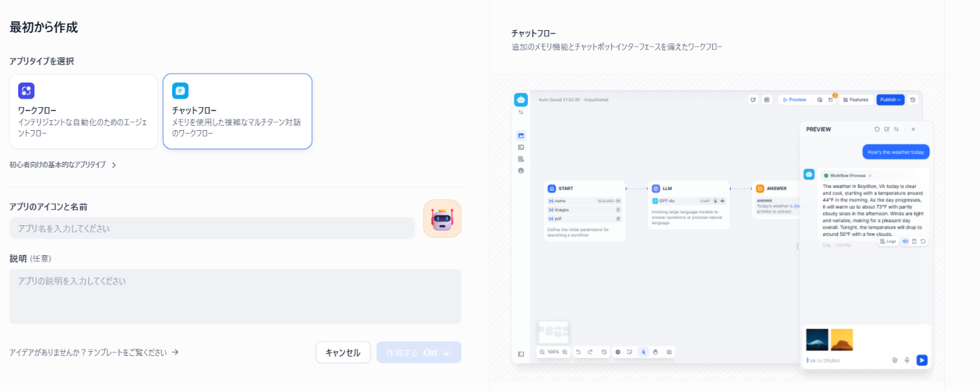
Task: Click the redo arrow in the preview illustration
Action: [590, 352]
